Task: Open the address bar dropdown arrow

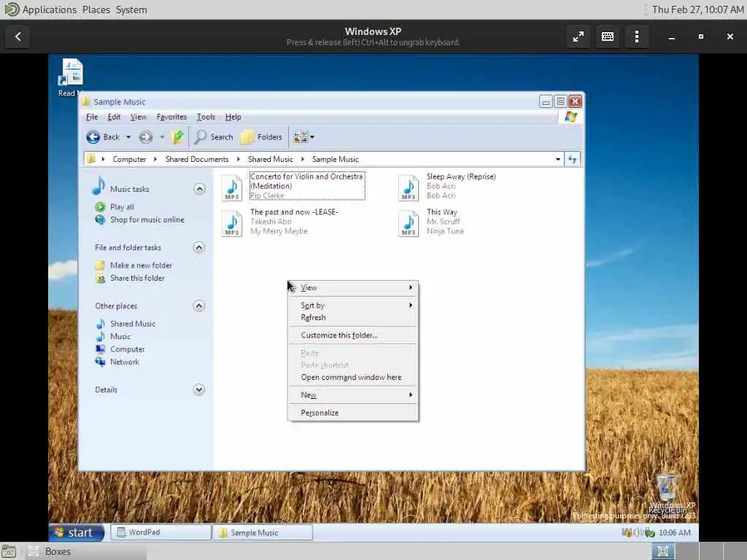Action: point(558,159)
